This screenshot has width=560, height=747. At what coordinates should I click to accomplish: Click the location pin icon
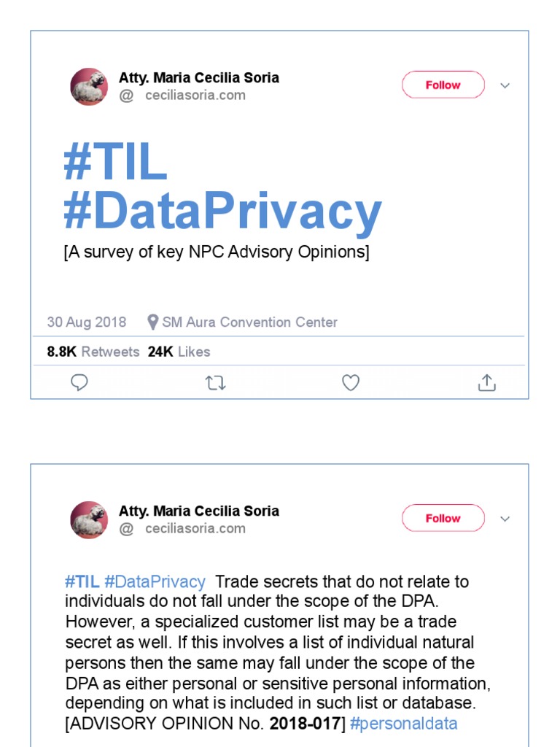(153, 322)
